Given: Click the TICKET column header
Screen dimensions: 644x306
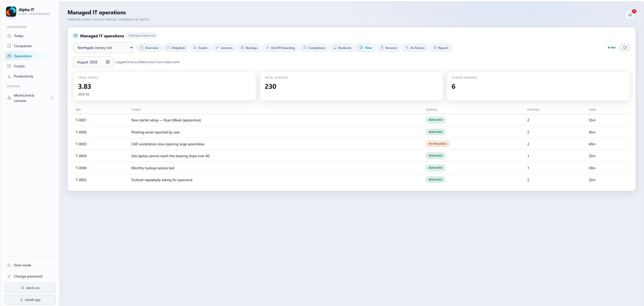Looking at the screenshot, I should pos(136,110).
